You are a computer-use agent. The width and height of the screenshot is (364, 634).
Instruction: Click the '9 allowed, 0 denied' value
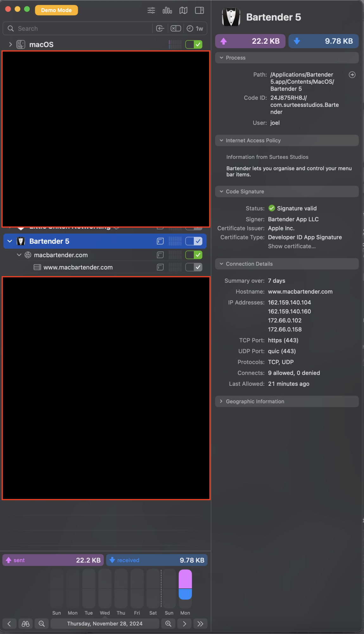tap(294, 373)
